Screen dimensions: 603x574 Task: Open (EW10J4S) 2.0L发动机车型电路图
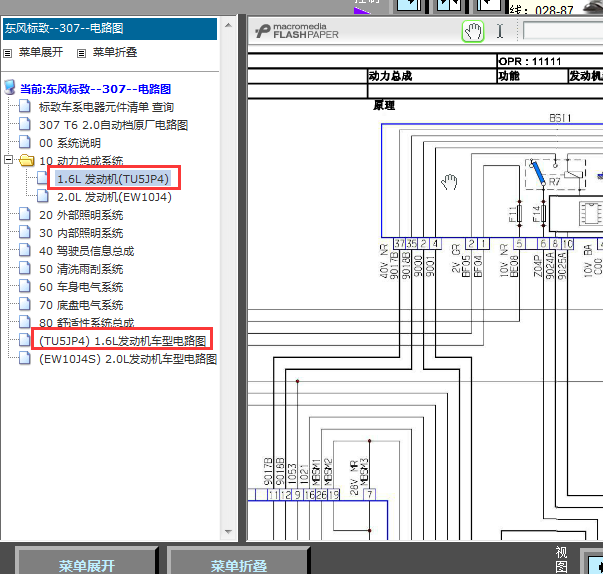[x=128, y=359]
